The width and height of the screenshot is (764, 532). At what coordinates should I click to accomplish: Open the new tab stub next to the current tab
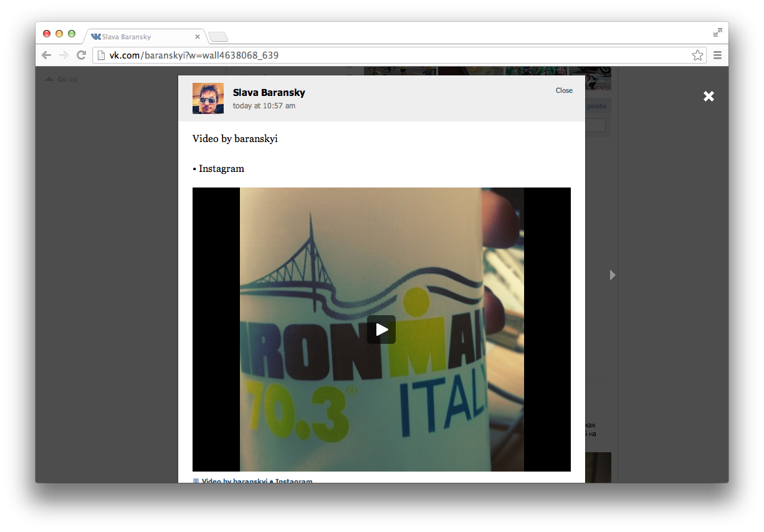click(x=217, y=37)
